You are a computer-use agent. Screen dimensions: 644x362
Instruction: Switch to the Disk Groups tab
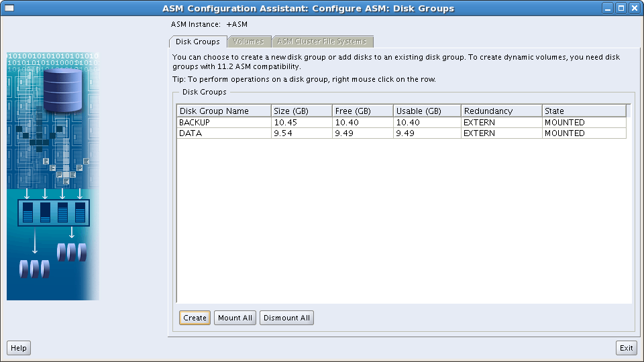point(198,42)
